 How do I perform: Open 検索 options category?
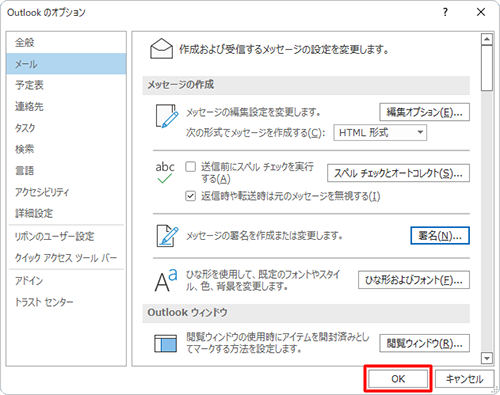pos(66,149)
